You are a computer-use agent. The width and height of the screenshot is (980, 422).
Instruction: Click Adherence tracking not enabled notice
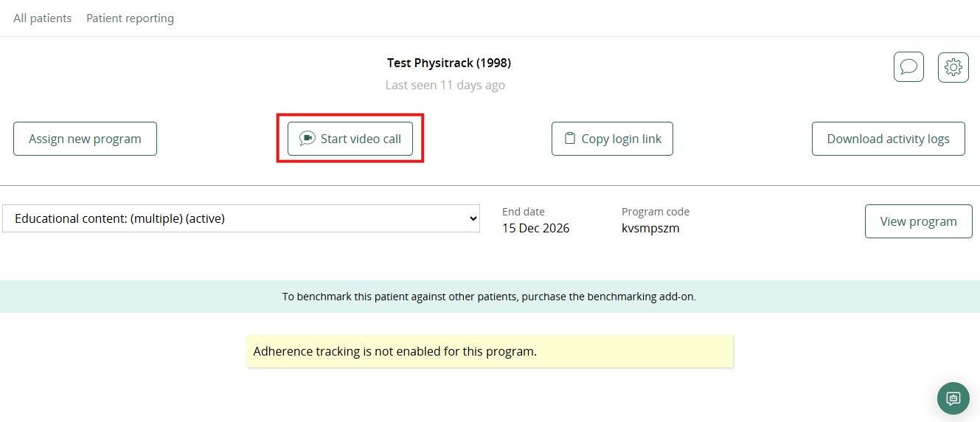coord(490,351)
